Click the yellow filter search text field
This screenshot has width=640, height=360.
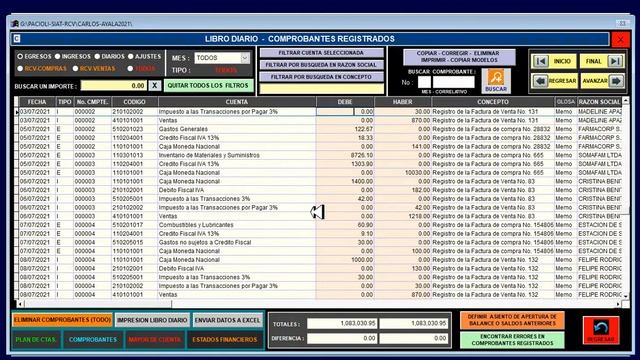point(322,89)
